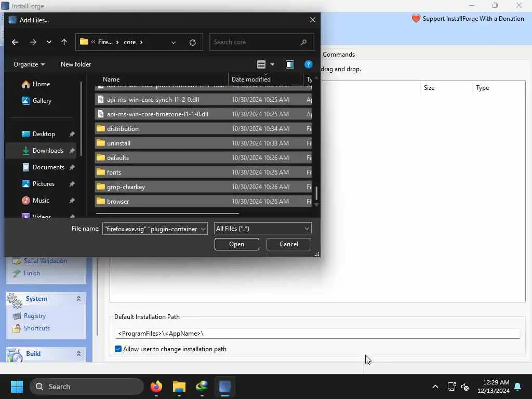The height and width of the screenshot is (399, 532).
Task: Open Serial Validation in InstallForge sidebar
Action: [x=39, y=261]
